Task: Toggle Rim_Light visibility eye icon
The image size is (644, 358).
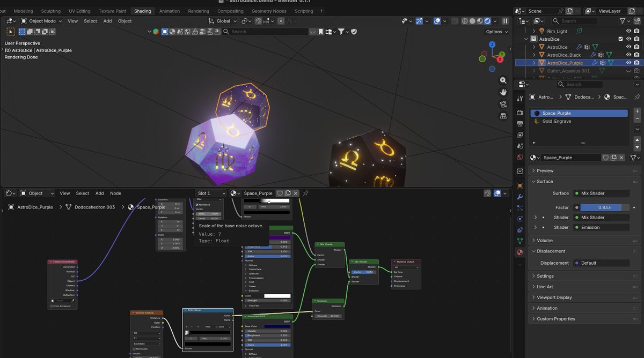Action: click(628, 31)
